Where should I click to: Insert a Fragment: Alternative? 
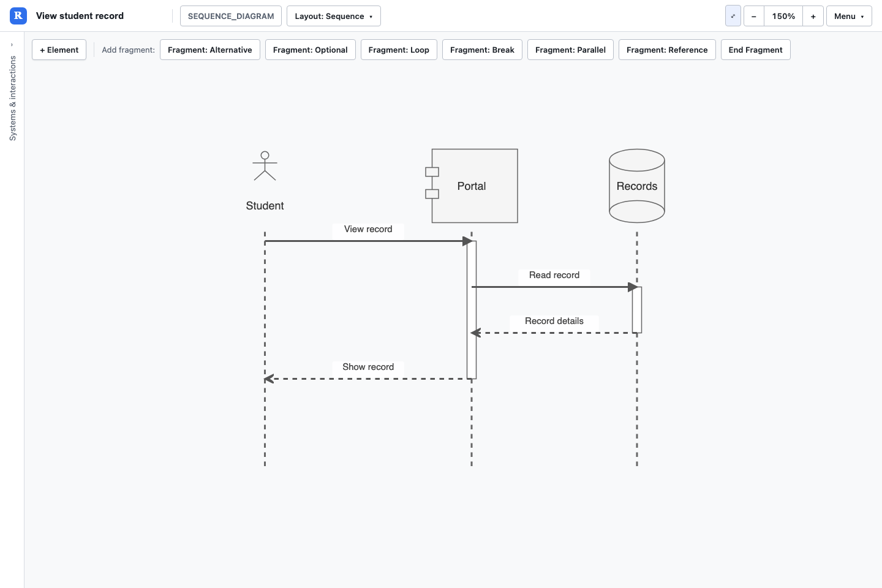pyautogui.click(x=210, y=50)
